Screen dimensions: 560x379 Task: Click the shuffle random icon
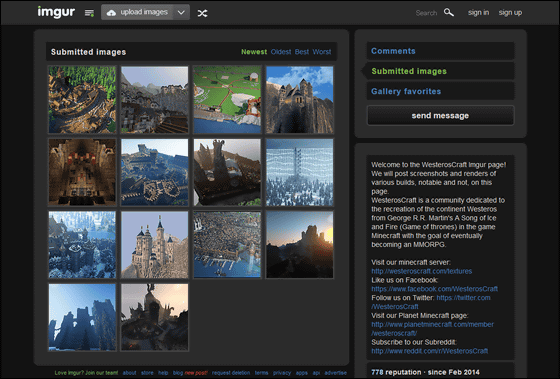202,13
